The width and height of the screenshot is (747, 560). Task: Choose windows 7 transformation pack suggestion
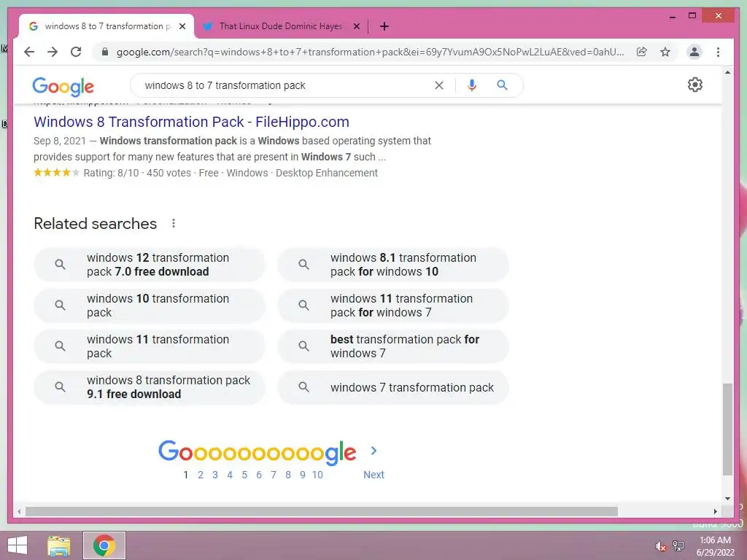click(x=393, y=388)
